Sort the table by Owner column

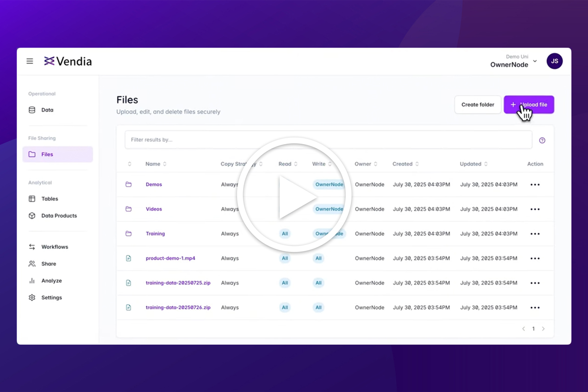point(367,164)
